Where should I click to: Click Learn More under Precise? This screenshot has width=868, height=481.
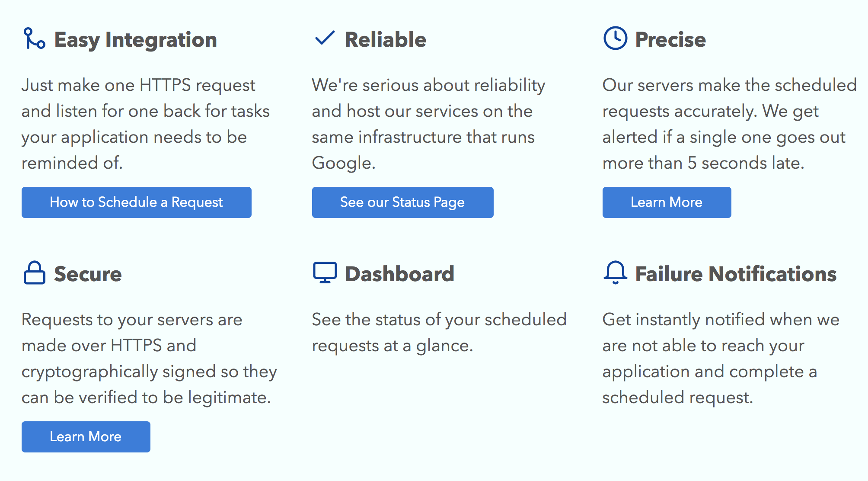(667, 202)
